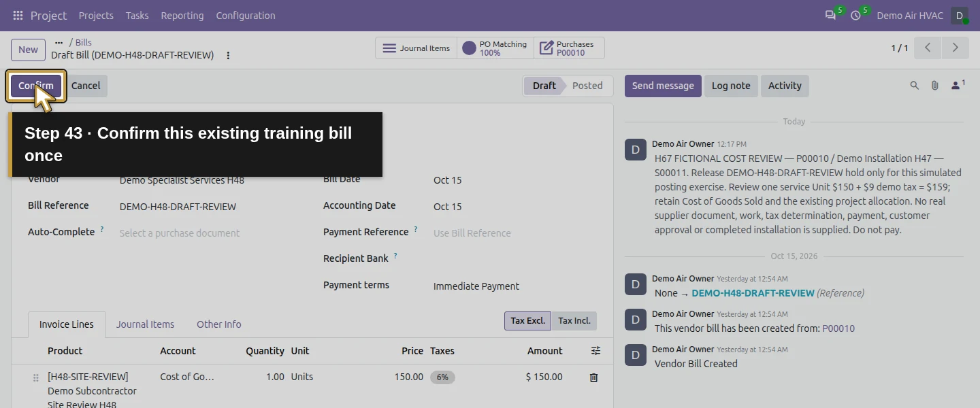The image size is (980, 408).
Task: Open invoice lines column settings icon
Action: pyautogui.click(x=595, y=351)
